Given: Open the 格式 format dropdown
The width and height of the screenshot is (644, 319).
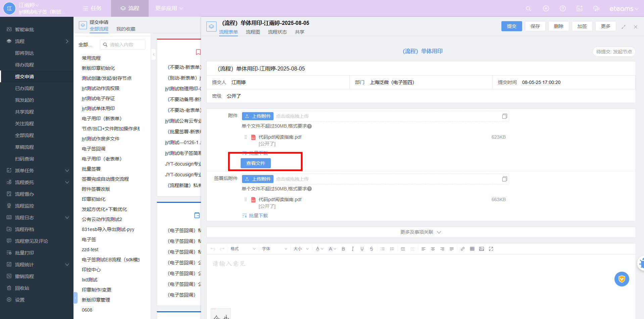Looking at the screenshot, I should [x=243, y=249].
